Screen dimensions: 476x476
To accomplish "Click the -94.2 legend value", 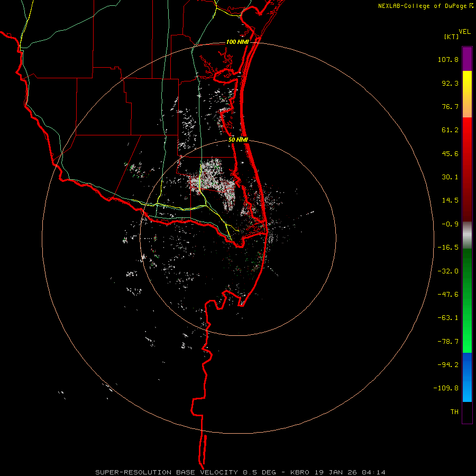I will click(448, 364).
